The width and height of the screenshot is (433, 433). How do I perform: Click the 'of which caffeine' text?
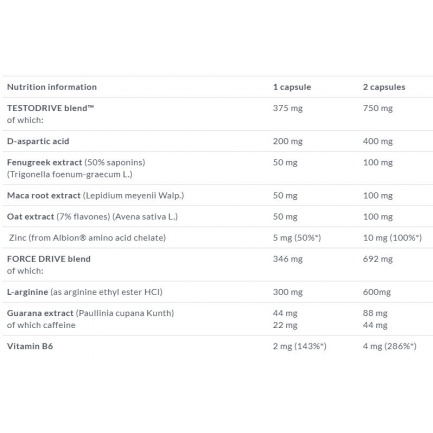[41, 325]
